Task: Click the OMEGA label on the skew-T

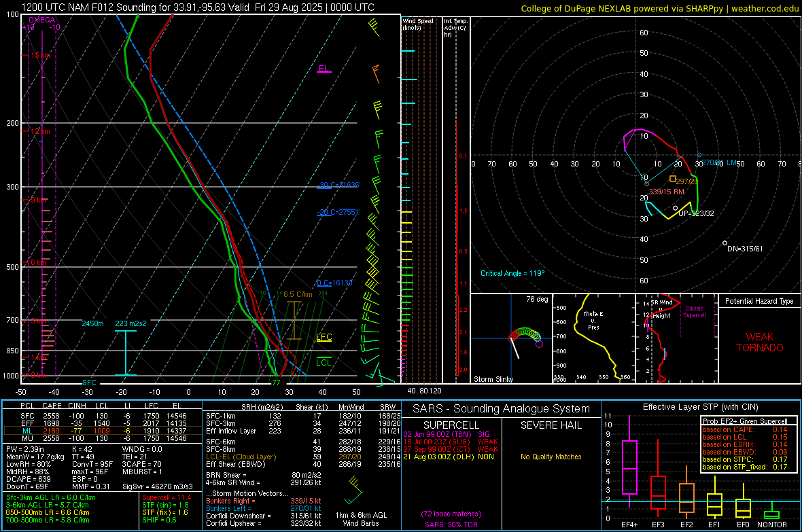Action: click(x=42, y=20)
